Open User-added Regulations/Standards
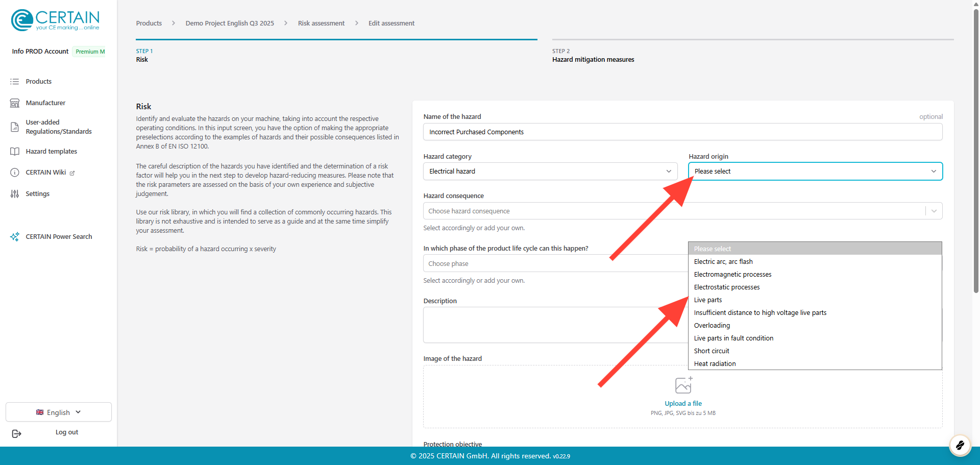The width and height of the screenshot is (980, 465). coord(59,127)
